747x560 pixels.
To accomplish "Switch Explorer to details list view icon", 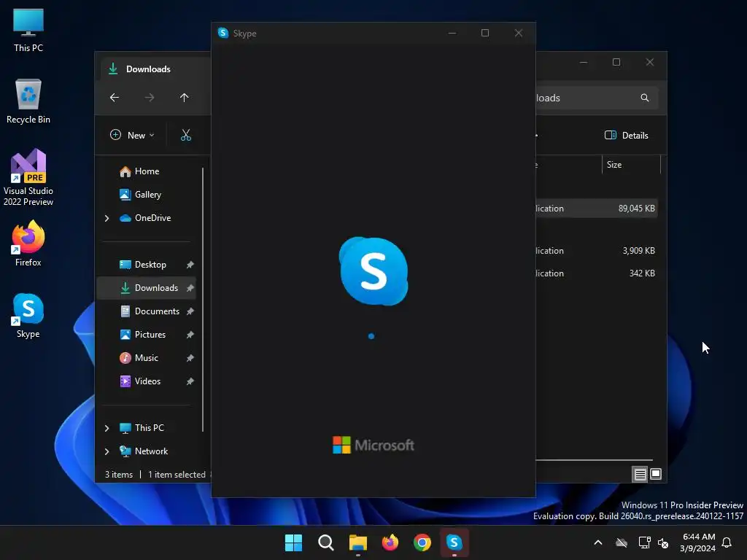I will [x=640, y=474].
